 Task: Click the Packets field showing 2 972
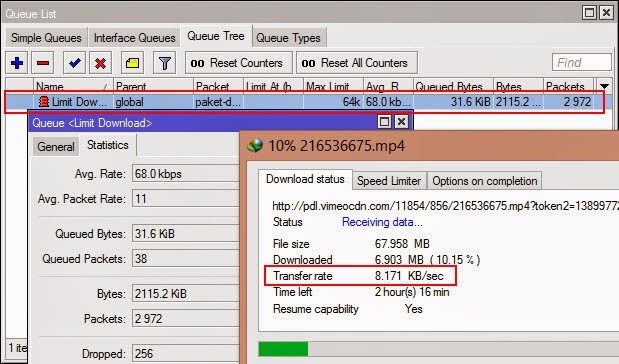click(186, 319)
